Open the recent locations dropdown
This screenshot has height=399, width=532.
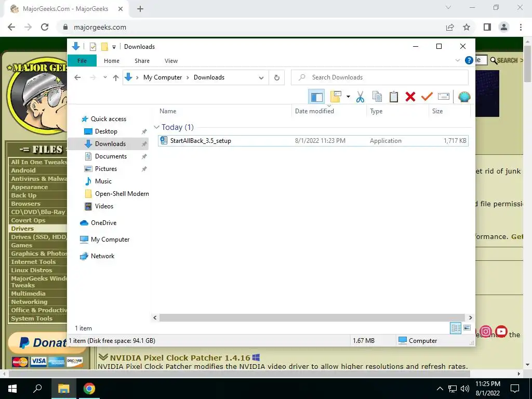(x=105, y=77)
